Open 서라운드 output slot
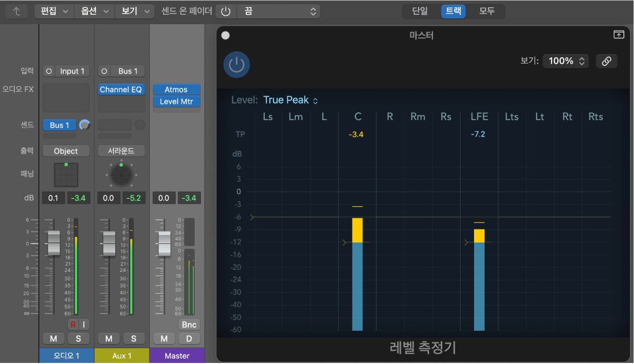The image size is (634, 364). 122,151
